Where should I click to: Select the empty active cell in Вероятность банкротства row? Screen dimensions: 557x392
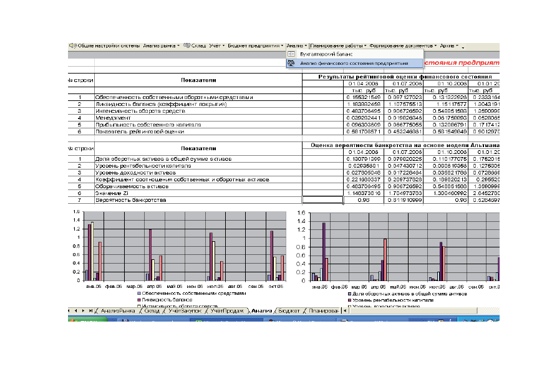pos(322,200)
